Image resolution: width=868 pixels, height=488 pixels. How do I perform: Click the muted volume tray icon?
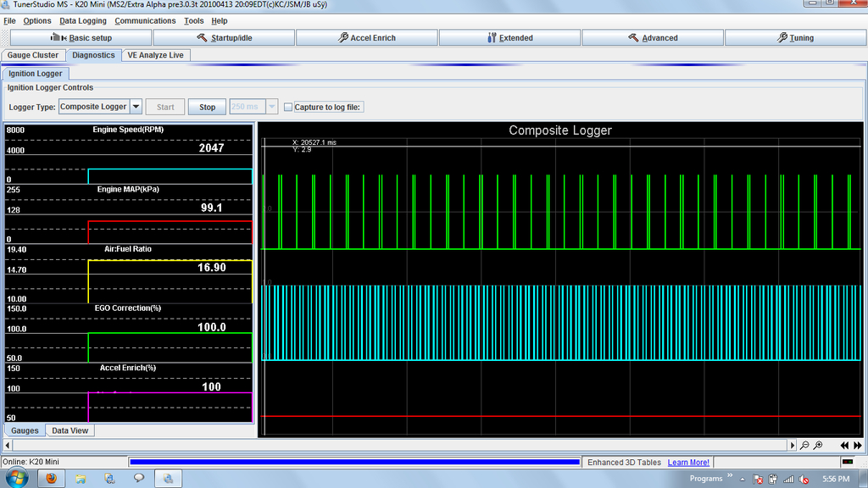(x=803, y=479)
